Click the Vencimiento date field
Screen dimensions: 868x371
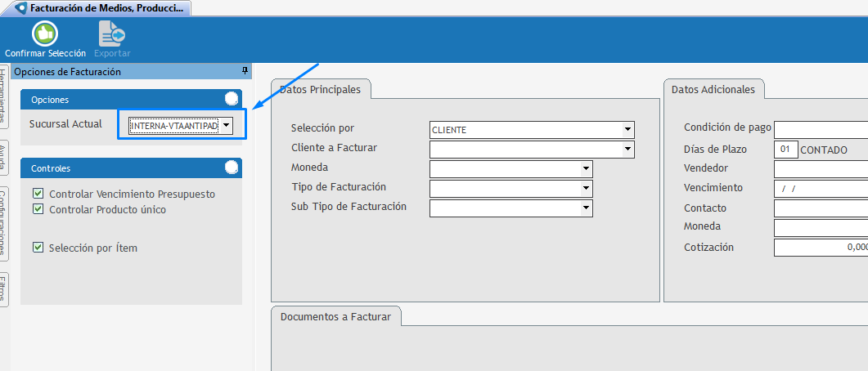tap(820, 189)
